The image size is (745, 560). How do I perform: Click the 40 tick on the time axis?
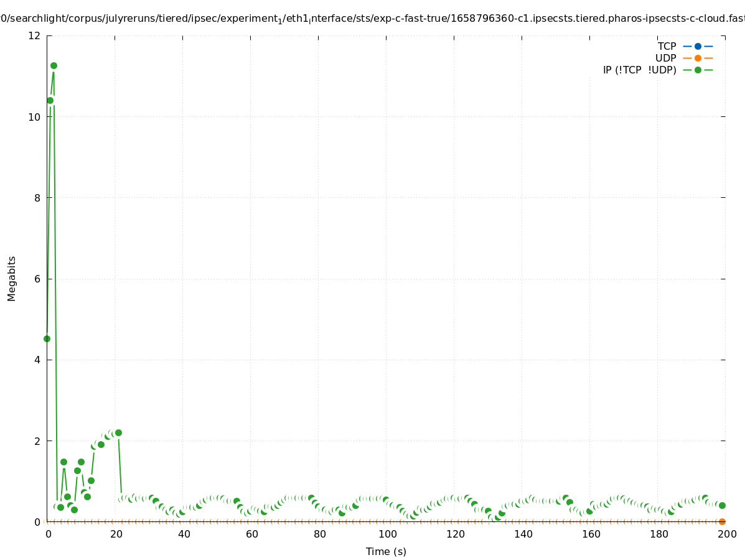(x=184, y=534)
